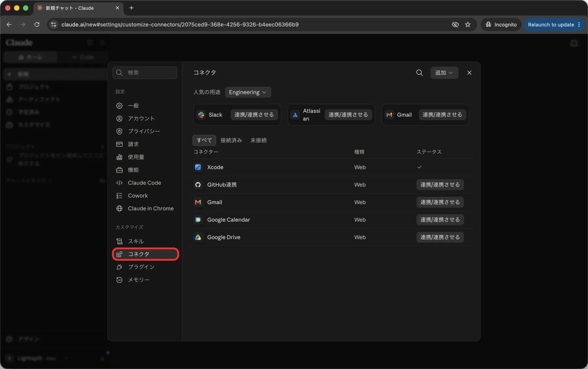The image size is (588, 369).
Task: Open 機能 settings
Action: (145, 170)
